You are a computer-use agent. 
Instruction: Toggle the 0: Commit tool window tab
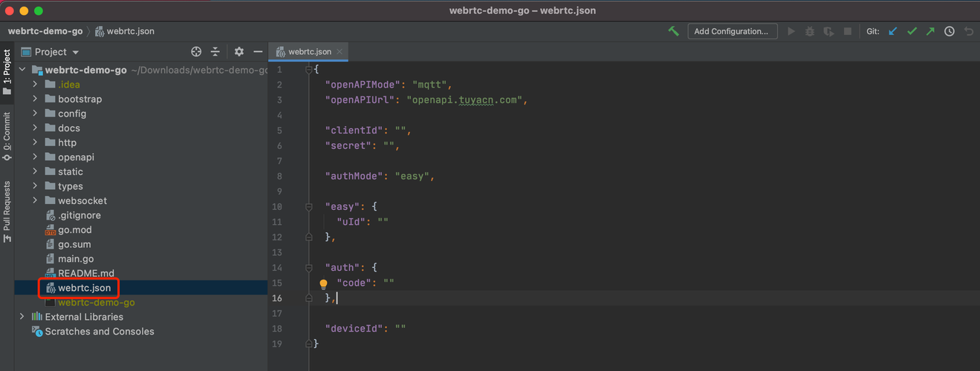[x=7, y=137]
